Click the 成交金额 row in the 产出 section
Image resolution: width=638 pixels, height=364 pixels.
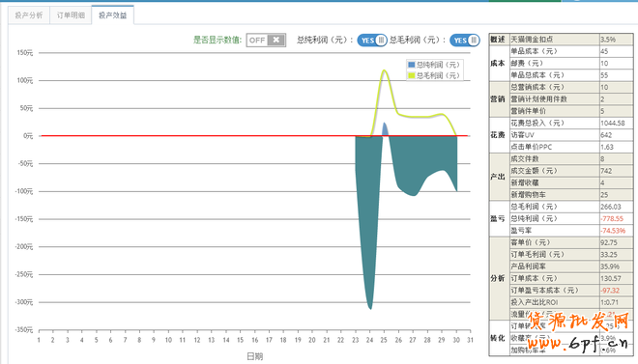[x=571, y=171]
